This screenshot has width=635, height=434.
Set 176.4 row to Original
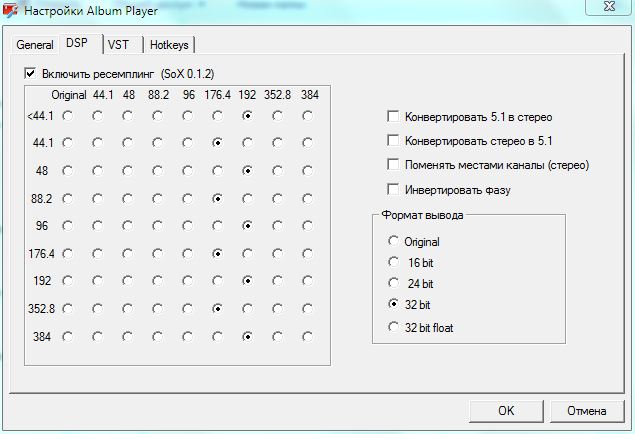point(68,254)
